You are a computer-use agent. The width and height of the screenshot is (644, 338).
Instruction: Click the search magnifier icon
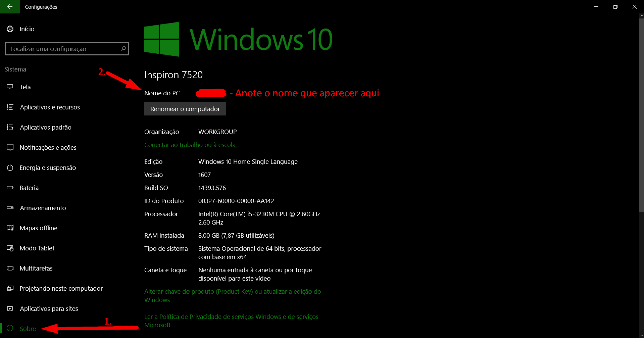123,49
